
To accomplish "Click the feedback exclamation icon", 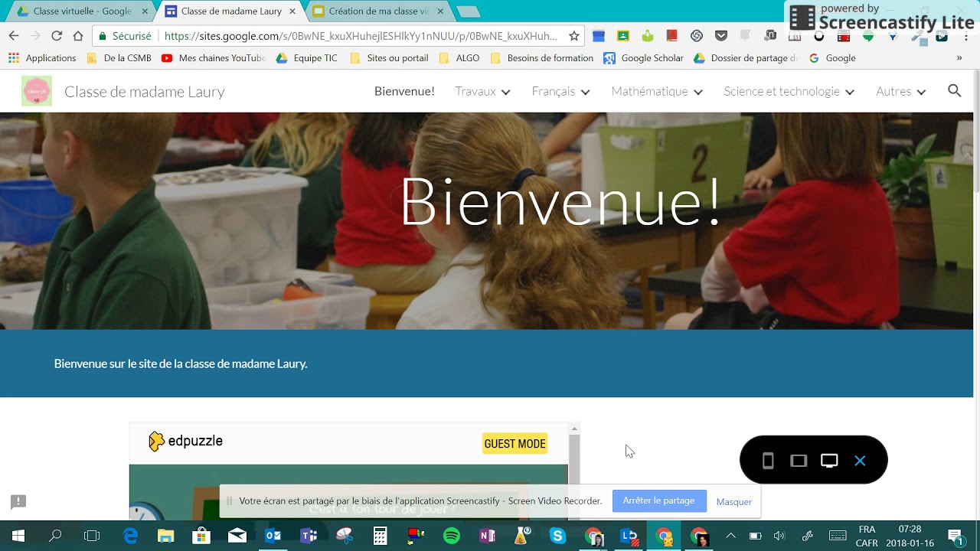I will [x=18, y=502].
